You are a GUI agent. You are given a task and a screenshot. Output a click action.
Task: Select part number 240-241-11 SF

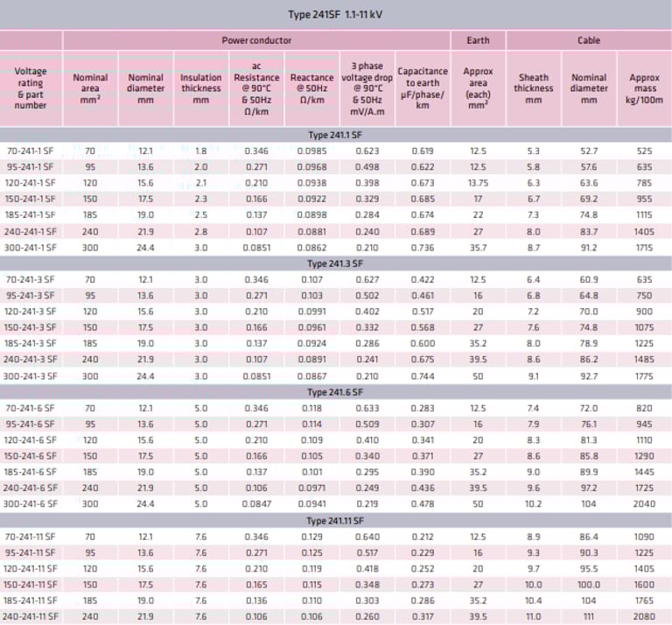tap(31, 616)
